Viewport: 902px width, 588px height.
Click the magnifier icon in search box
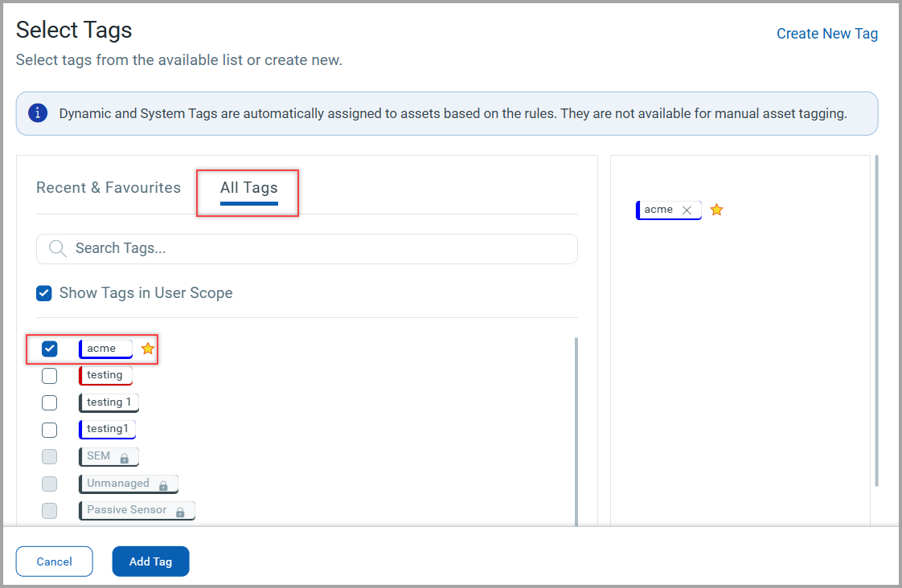click(x=57, y=249)
